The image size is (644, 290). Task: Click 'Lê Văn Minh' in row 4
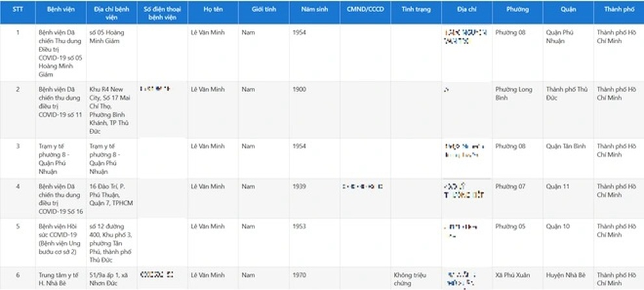pyautogui.click(x=208, y=187)
